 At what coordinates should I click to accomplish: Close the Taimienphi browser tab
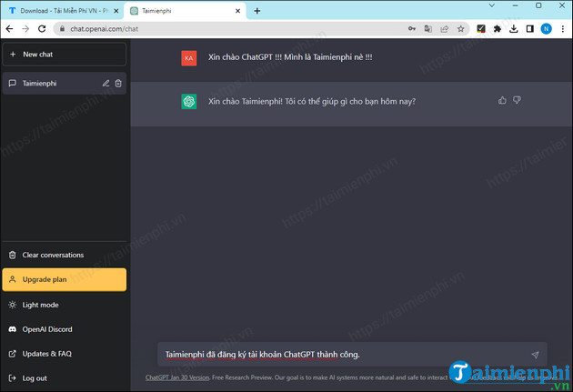[237, 11]
